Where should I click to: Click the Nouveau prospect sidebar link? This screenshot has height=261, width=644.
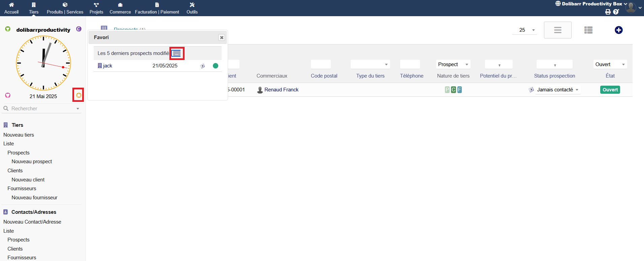click(x=32, y=162)
